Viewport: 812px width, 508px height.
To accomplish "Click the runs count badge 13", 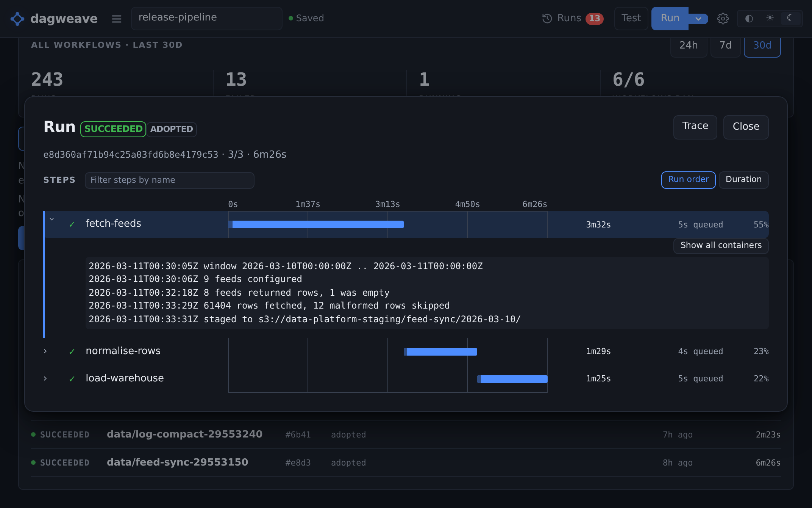I will [x=594, y=19].
